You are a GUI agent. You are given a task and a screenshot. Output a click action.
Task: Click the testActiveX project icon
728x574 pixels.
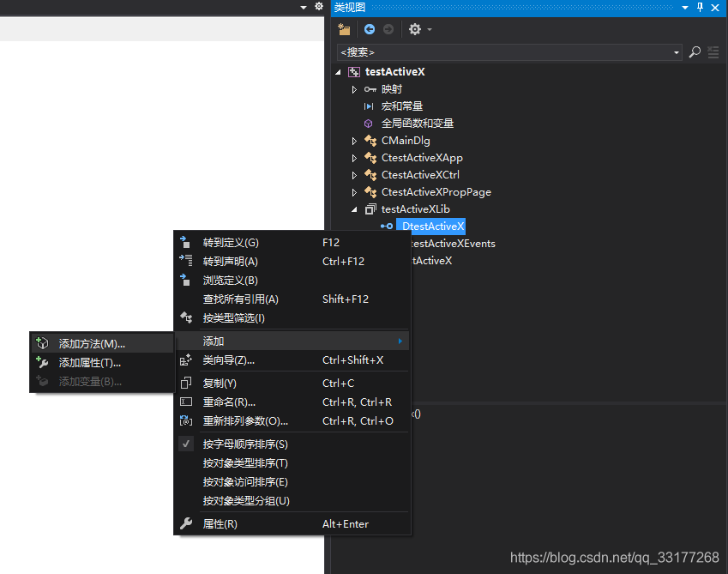(x=354, y=71)
